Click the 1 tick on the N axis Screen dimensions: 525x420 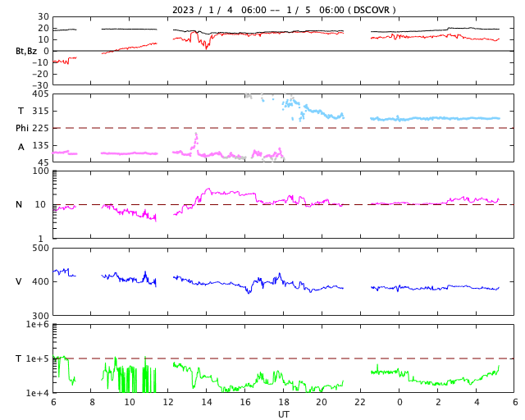41,239
